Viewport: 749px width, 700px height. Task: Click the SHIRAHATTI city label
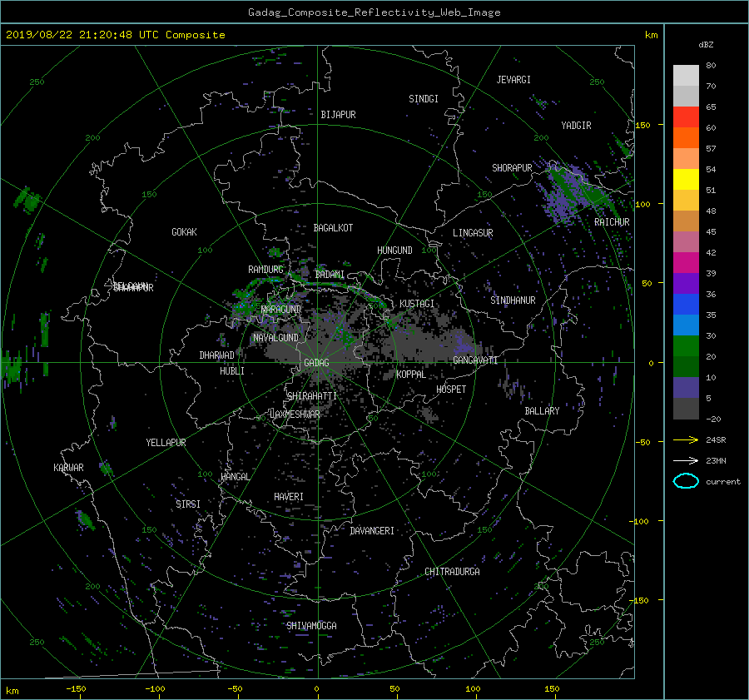[x=312, y=396]
